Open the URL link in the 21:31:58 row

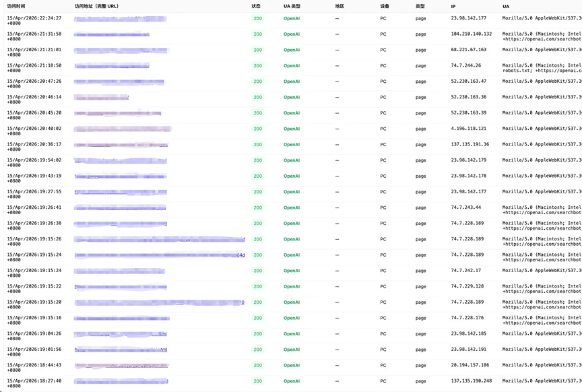pyautogui.click(x=112, y=34)
